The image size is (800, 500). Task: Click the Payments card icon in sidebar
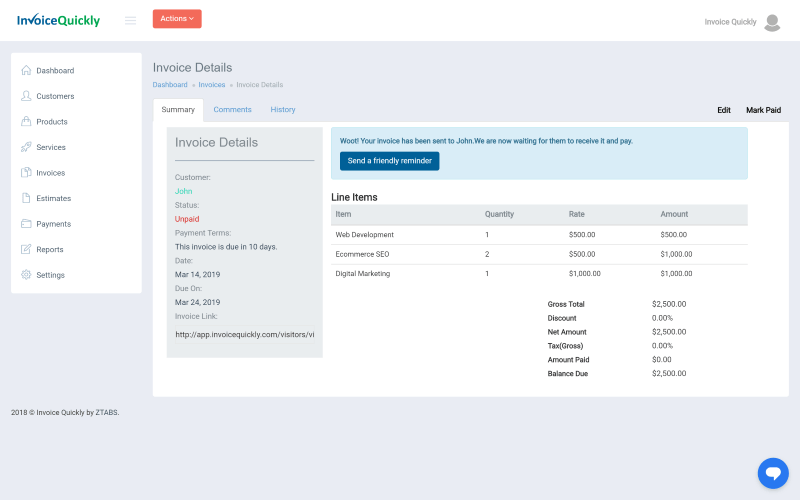pyautogui.click(x=26, y=224)
